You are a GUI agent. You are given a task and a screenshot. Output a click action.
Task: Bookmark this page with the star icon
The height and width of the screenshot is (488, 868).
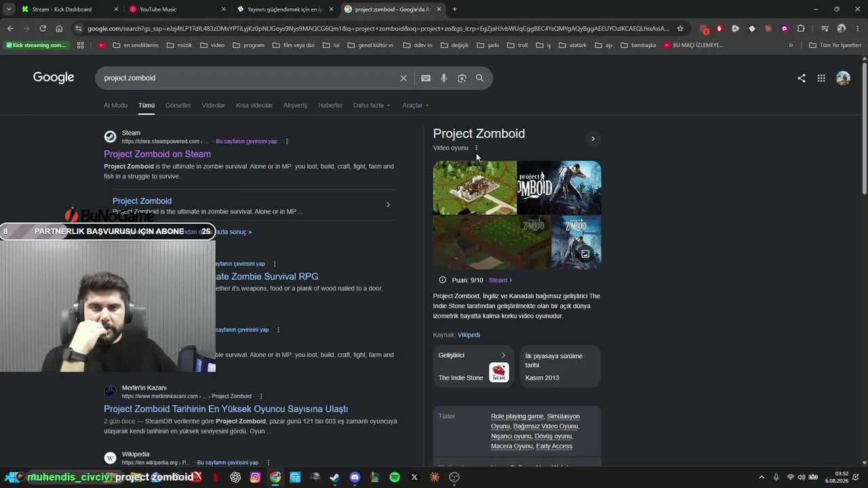click(x=680, y=28)
